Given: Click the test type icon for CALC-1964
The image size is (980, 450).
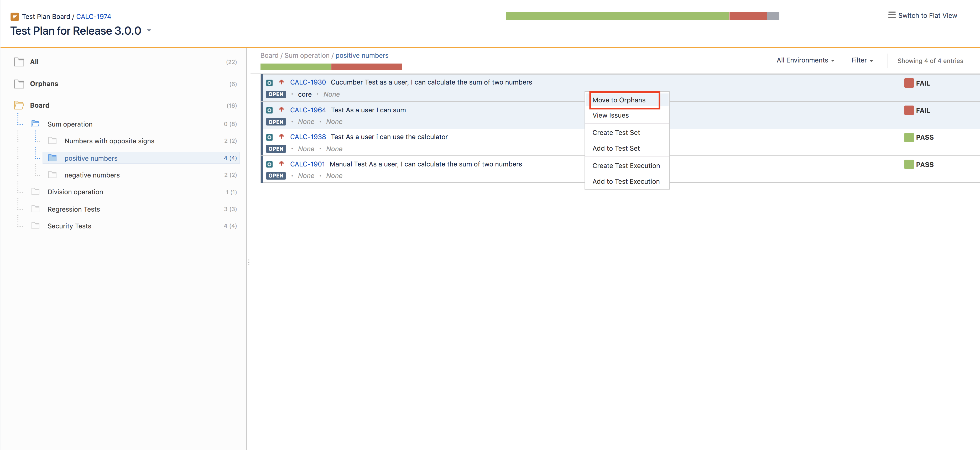Looking at the screenshot, I should coord(269,110).
